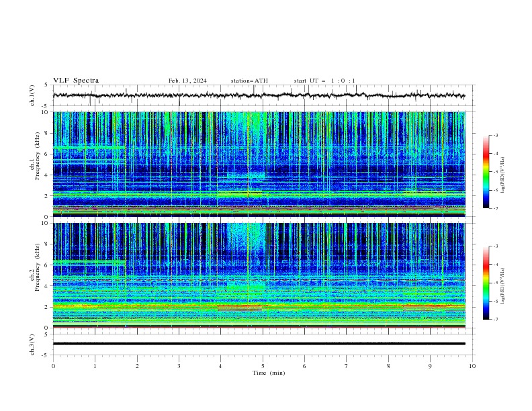Click the "Time (min)" x-axis label
Viewport: 532px width, 411px height.
point(269,373)
